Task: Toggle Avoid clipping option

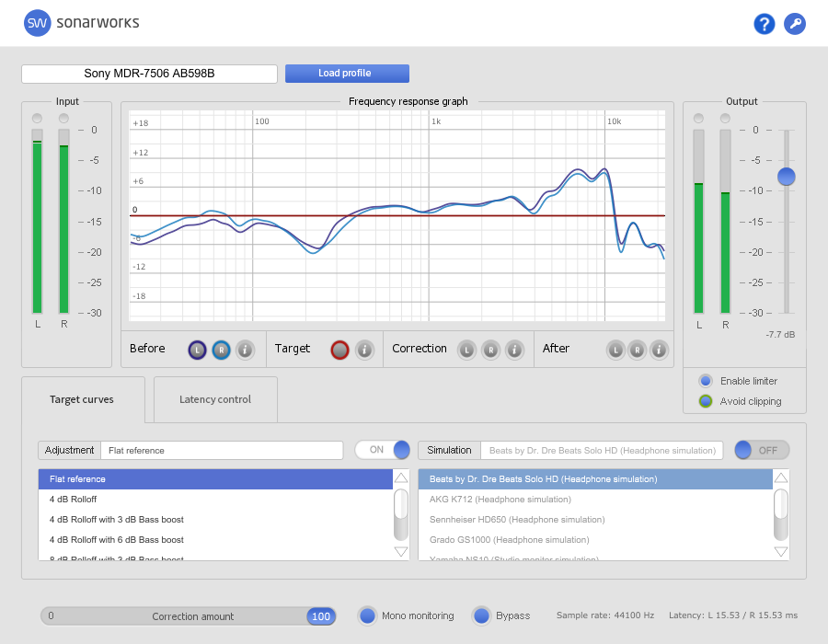Action: (x=706, y=401)
